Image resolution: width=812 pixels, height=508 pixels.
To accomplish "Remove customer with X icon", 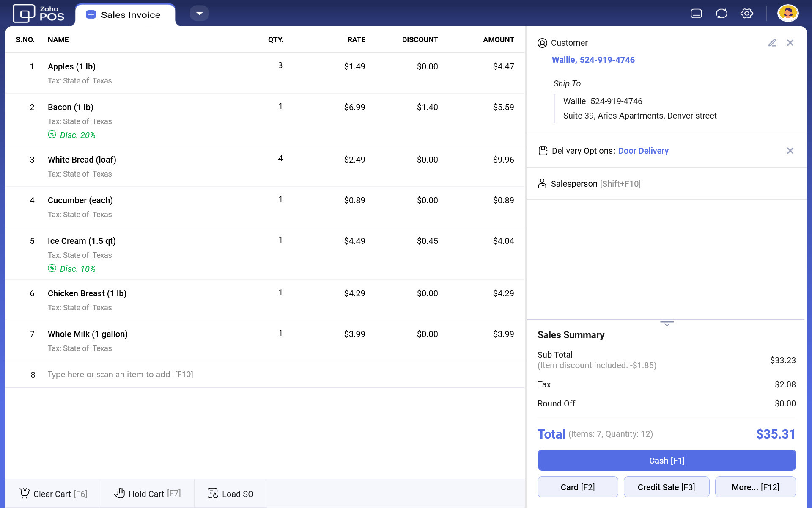I will 790,43.
